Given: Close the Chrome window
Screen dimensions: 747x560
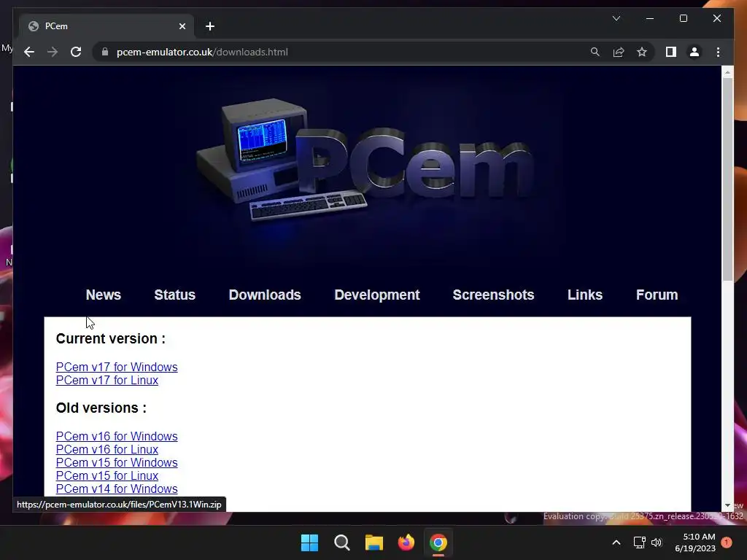Looking at the screenshot, I should pyautogui.click(x=717, y=18).
